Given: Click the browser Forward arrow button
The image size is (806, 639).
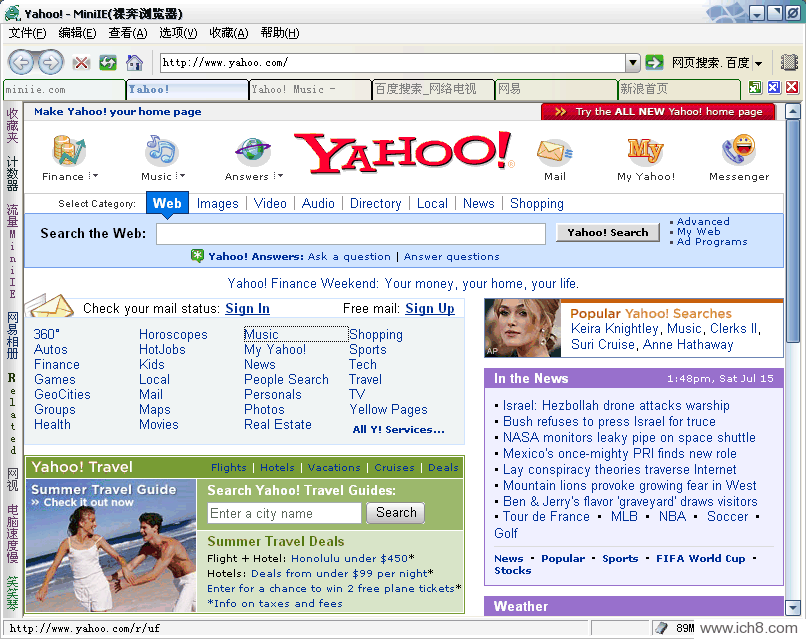Looking at the screenshot, I should pyautogui.click(x=50, y=63).
